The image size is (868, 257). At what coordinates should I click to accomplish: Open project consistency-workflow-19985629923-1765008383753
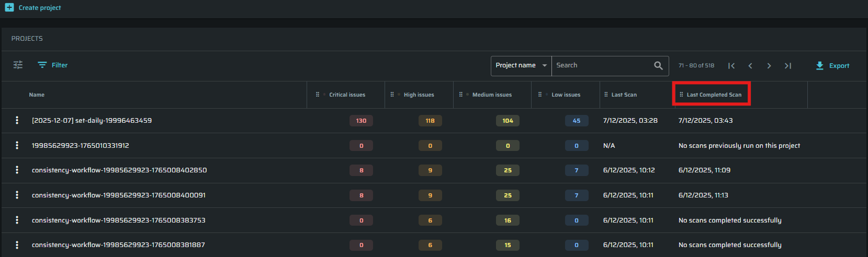[x=119, y=220]
